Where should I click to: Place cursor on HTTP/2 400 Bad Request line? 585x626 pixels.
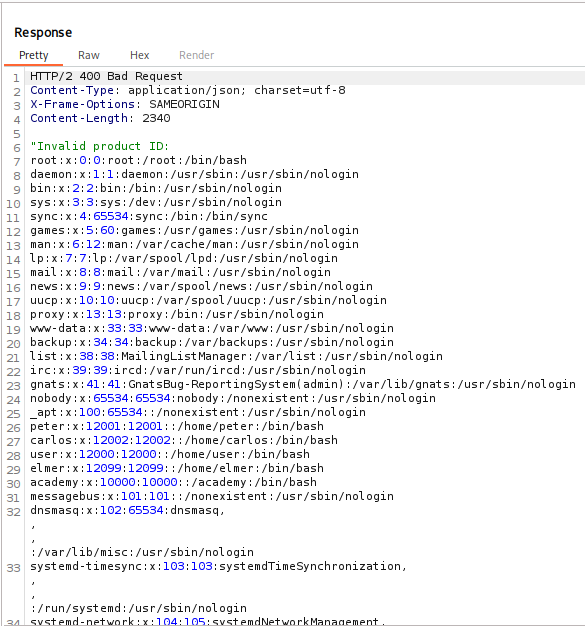(x=106, y=76)
